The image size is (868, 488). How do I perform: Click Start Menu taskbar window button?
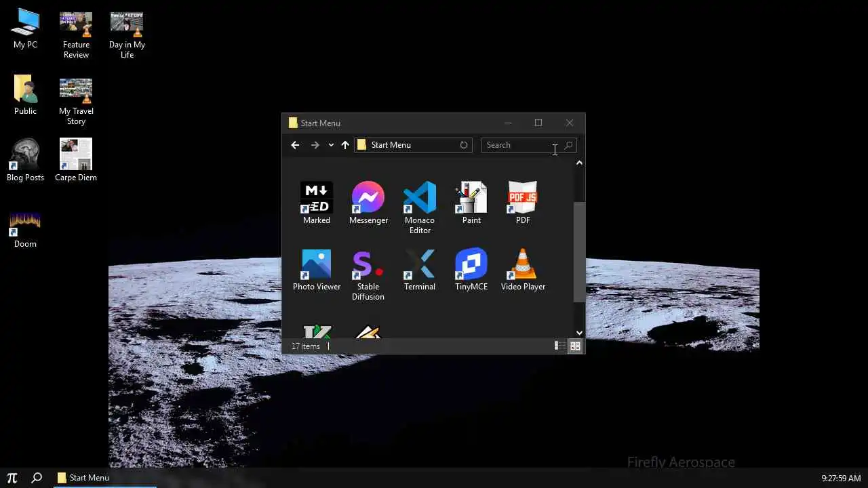(x=104, y=478)
